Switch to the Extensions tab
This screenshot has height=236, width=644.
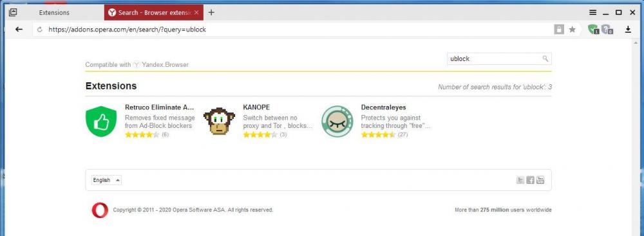[x=54, y=13]
